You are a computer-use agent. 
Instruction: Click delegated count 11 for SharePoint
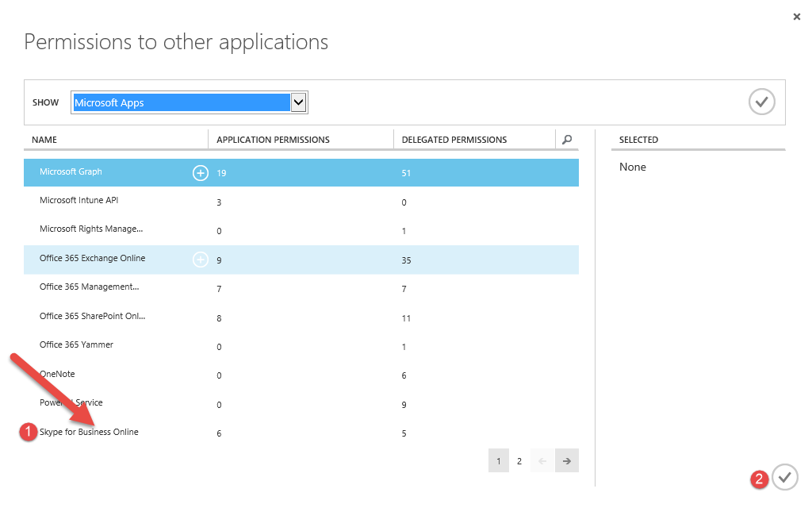406,318
